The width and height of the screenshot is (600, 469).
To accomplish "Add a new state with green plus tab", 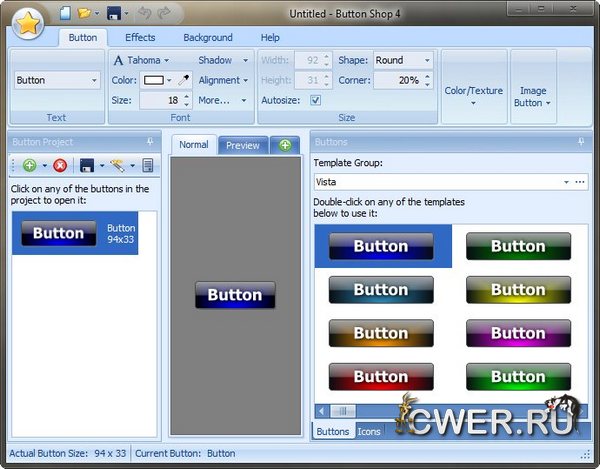I will pyautogui.click(x=285, y=145).
